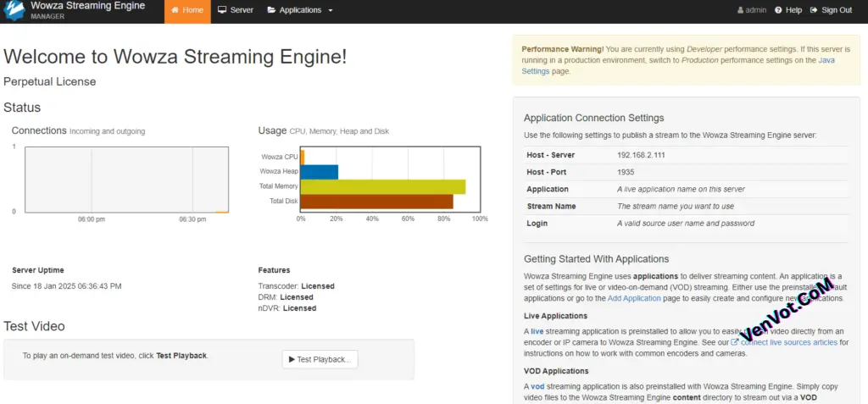The image size is (868, 404).
Task: Click the Help question mark icon
Action: 778,10
